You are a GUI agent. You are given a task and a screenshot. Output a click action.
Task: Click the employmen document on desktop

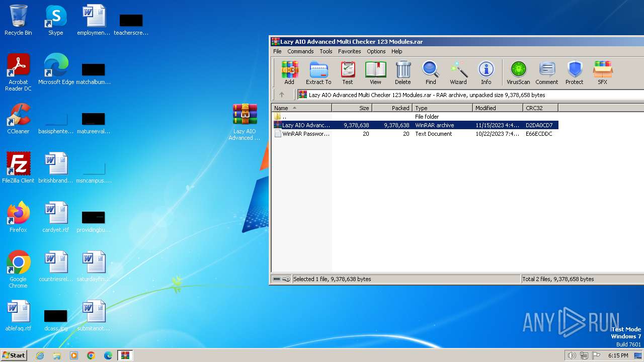pyautogui.click(x=94, y=21)
